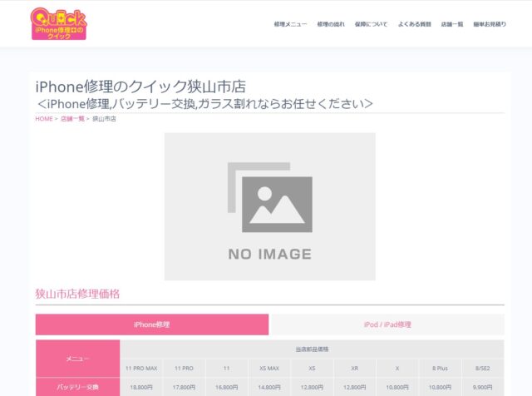Viewport: 532px width, 396px height.
Task: Click the 18,800円 price cell
Action: pos(141,387)
